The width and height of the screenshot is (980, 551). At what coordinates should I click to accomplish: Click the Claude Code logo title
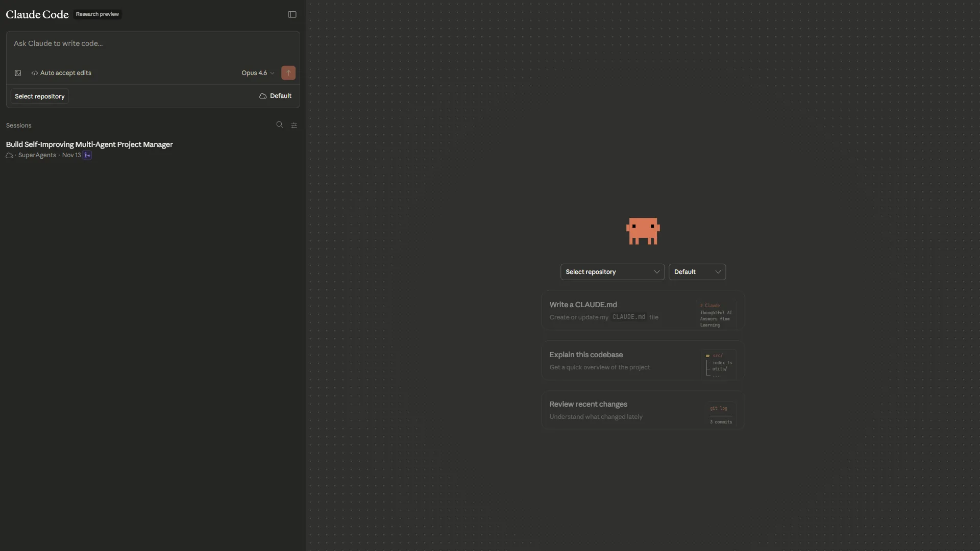[37, 14]
